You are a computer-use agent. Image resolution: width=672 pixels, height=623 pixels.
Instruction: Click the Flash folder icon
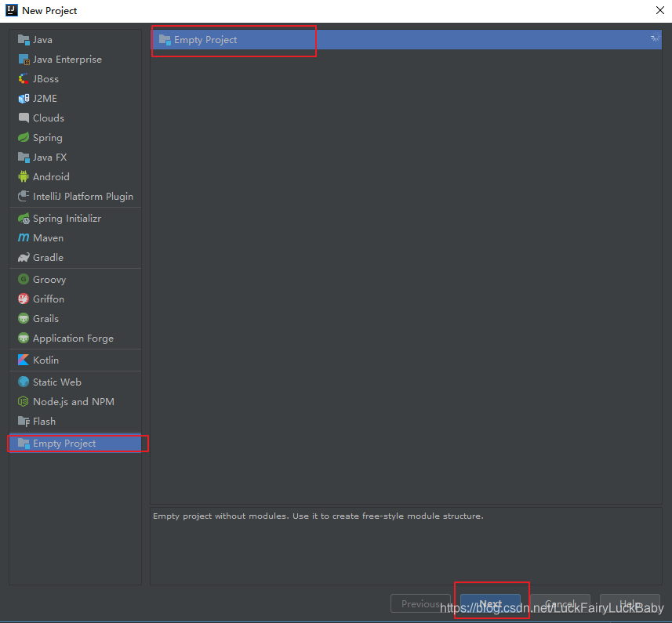click(x=24, y=422)
